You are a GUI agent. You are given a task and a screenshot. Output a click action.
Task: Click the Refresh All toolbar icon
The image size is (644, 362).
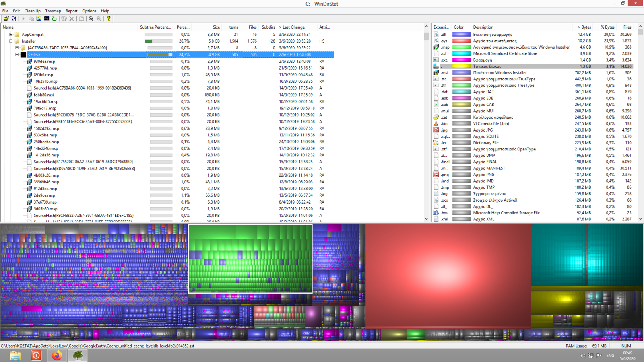point(14,19)
